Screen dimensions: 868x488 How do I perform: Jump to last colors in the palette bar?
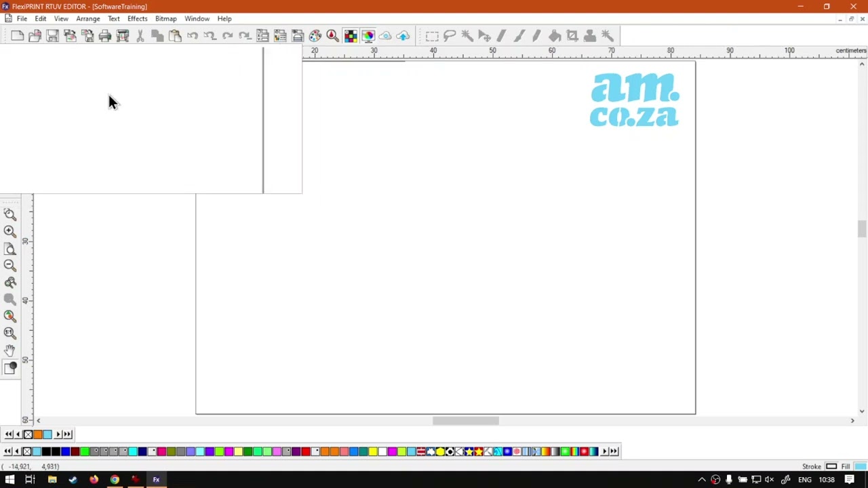coord(614,451)
